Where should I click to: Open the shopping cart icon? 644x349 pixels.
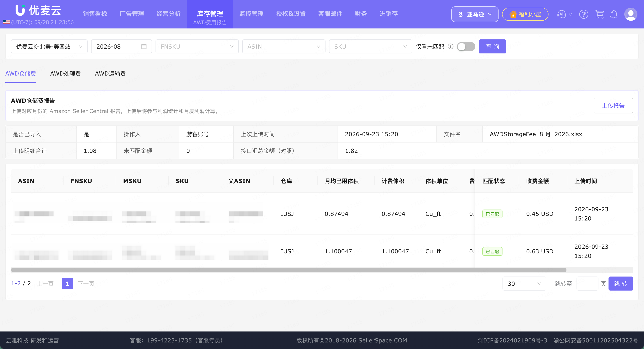pyautogui.click(x=599, y=14)
